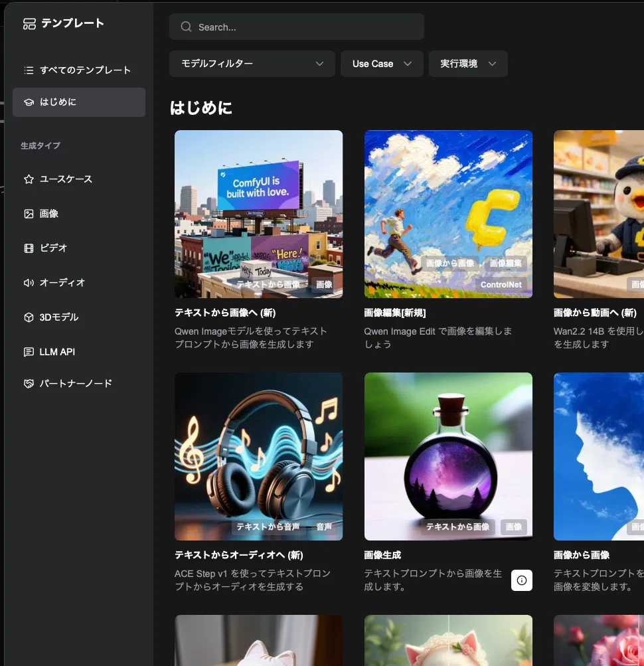Focus the Search input field
The image size is (644, 666).
pos(297,27)
